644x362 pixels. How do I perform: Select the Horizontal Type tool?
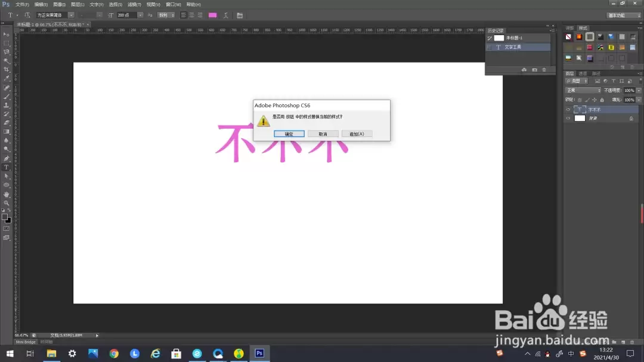pos(6,167)
